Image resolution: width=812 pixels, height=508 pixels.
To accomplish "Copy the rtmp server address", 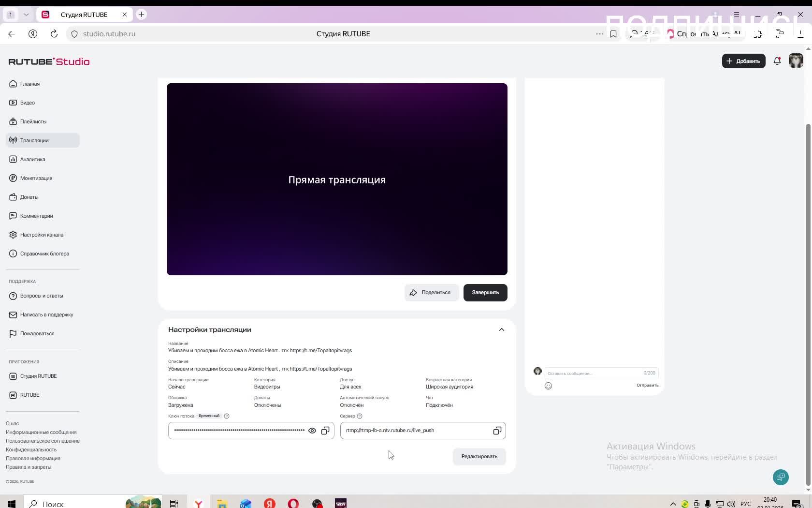I will [x=497, y=431].
